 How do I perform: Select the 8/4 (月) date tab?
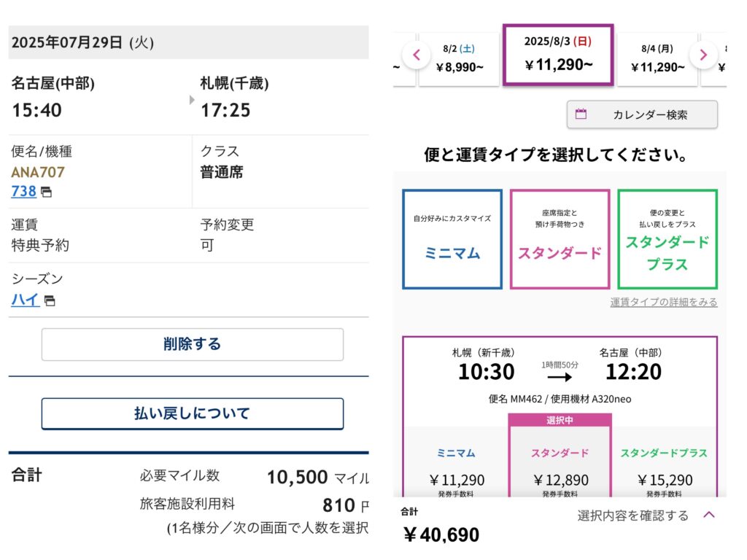(657, 58)
